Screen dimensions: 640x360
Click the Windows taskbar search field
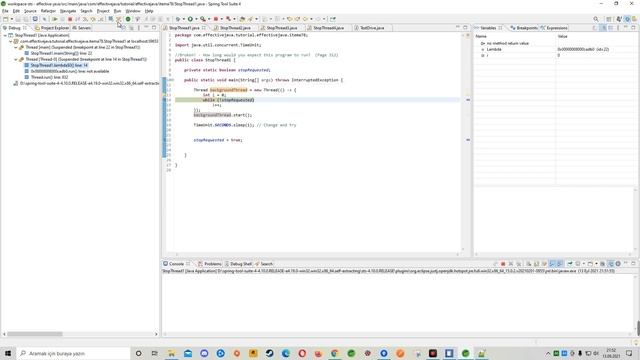point(73,353)
